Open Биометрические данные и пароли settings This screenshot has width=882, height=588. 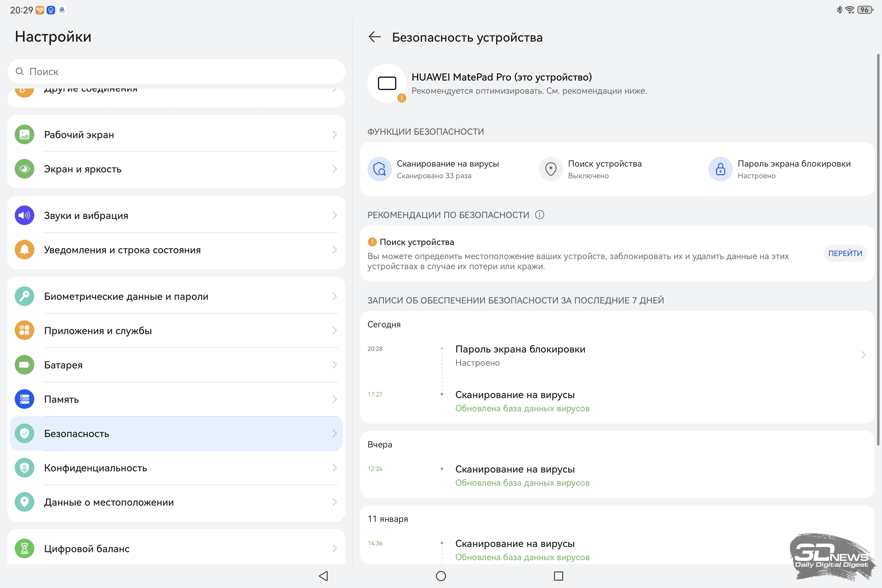[176, 296]
